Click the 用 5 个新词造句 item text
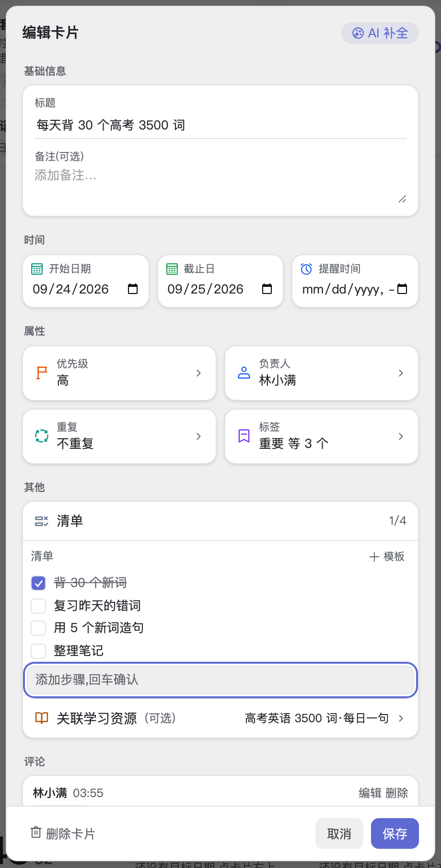 99,628
